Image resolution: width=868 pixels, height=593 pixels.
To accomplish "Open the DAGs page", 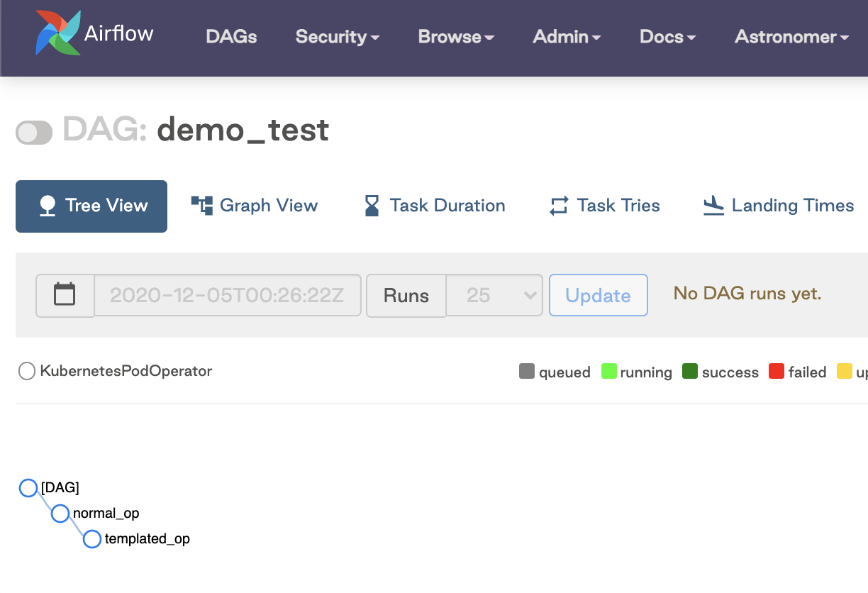I will point(231,37).
